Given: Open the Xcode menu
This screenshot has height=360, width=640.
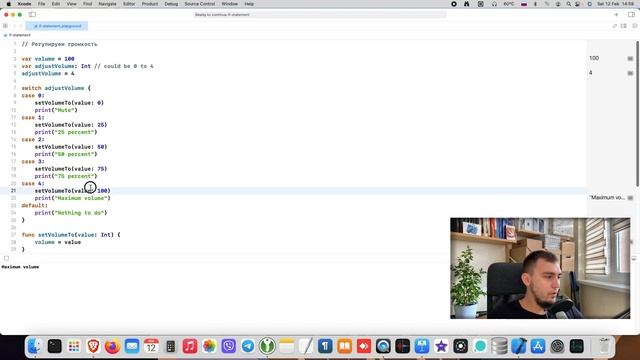Looking at the screenshot, I should click(24, 4).
